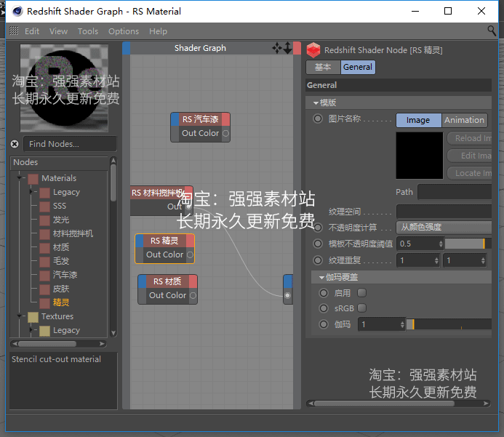The height and width of the screenshot is (437, 504).
Task: Click the Shader Graph pan arrows icon
Action: coord(277,48)
